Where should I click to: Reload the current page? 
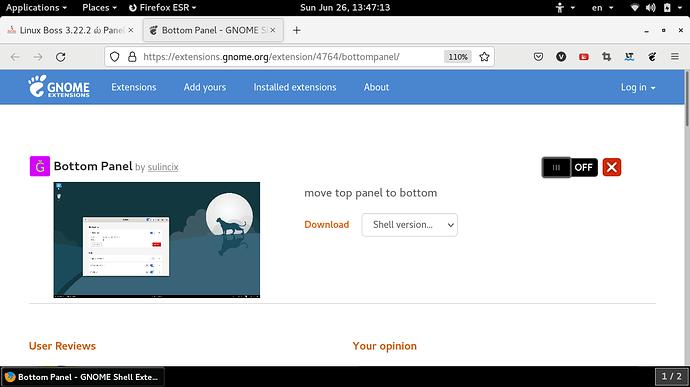coord(61,57)
